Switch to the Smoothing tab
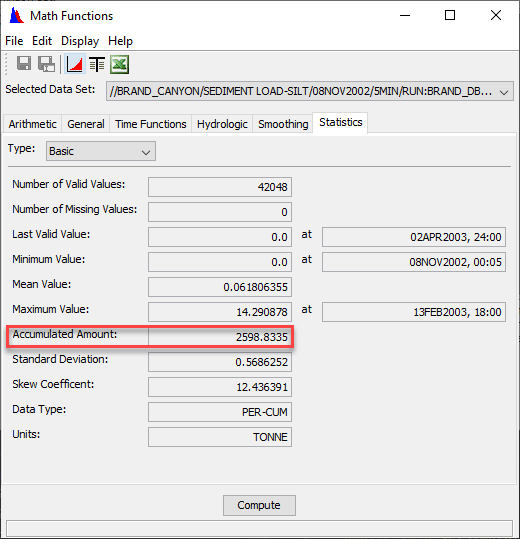Viewport: 520px width, 539px height. coord(283,124)
